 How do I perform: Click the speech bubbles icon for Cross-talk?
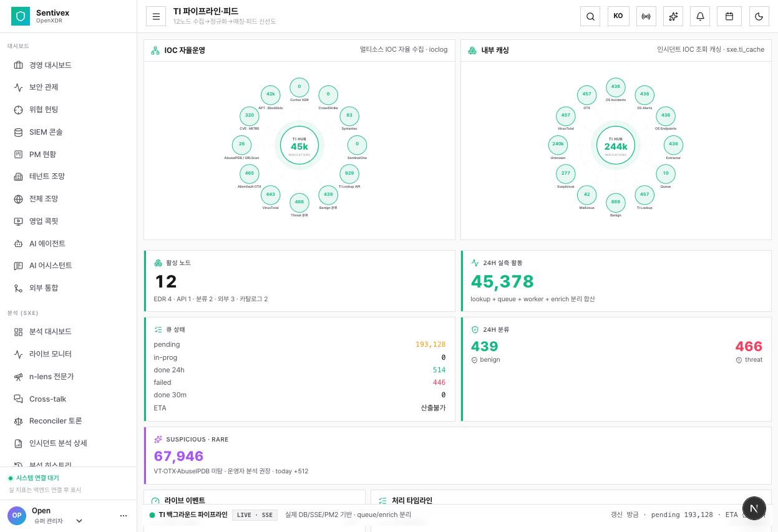[18, 399]
